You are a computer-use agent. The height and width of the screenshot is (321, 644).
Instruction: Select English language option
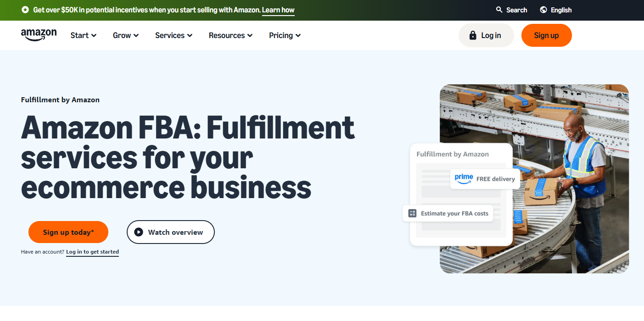point(561,10)
